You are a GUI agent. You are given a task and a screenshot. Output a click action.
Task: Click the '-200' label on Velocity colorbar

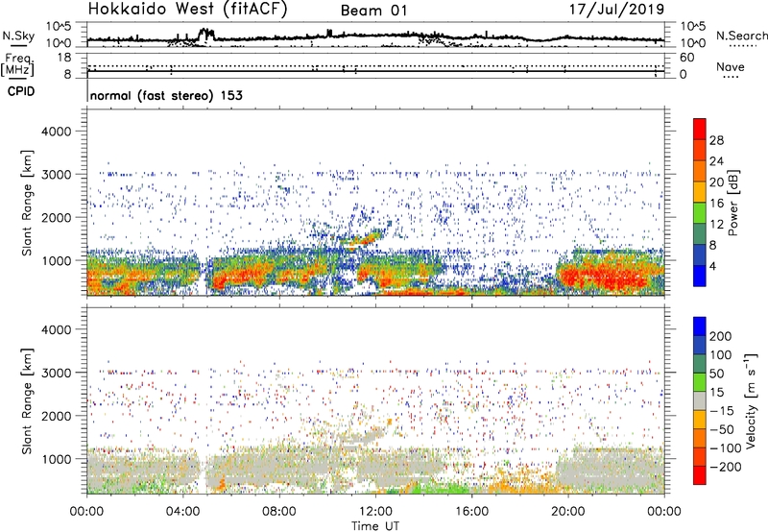(x=725, y=467)
